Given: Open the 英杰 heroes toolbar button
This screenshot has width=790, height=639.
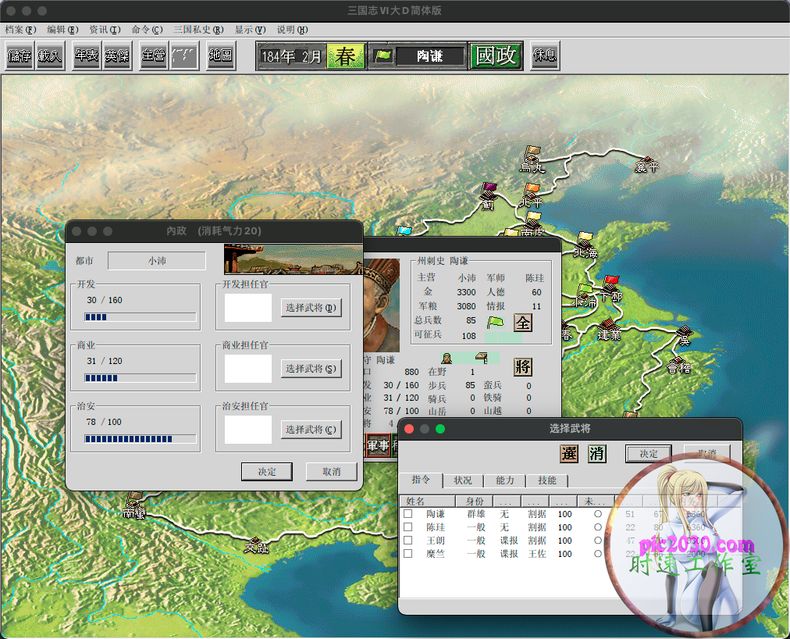Looking at the screenshot, I should coord(117,55).
